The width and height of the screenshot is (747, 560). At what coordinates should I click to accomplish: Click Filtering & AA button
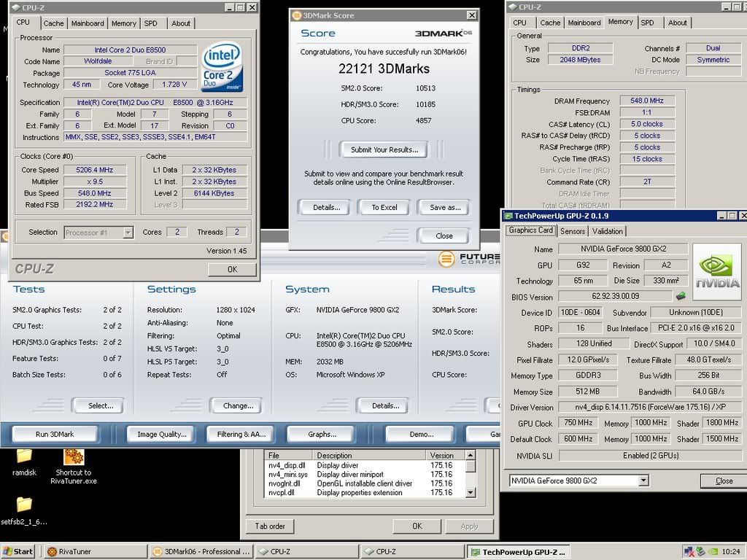coord(241,435)
